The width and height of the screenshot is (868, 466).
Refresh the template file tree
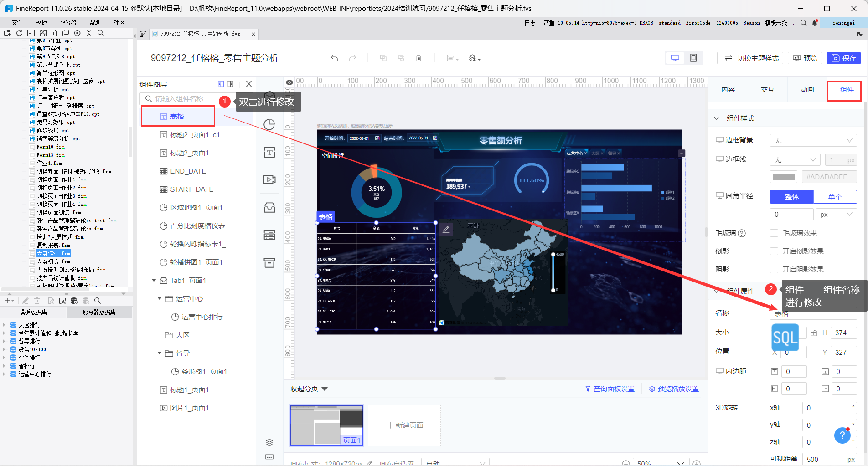(x=19, y=33)
